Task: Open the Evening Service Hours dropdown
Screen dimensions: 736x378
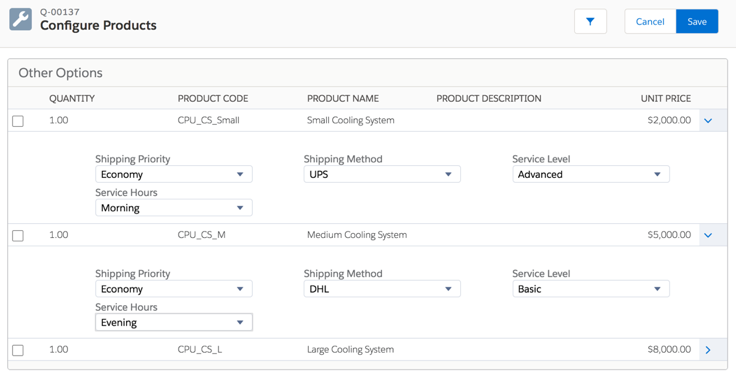Action: coord(174,323)
